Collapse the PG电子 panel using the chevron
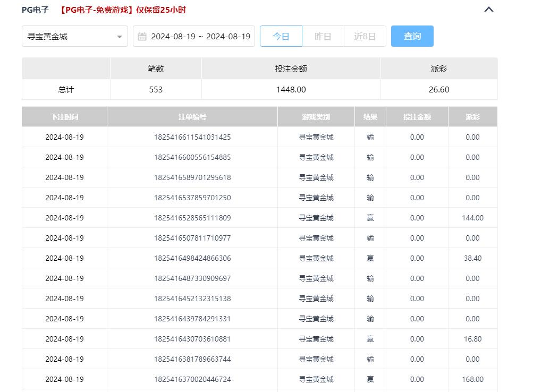The width and height of the screenshot is (533, 392). click(x=489, y=10)
